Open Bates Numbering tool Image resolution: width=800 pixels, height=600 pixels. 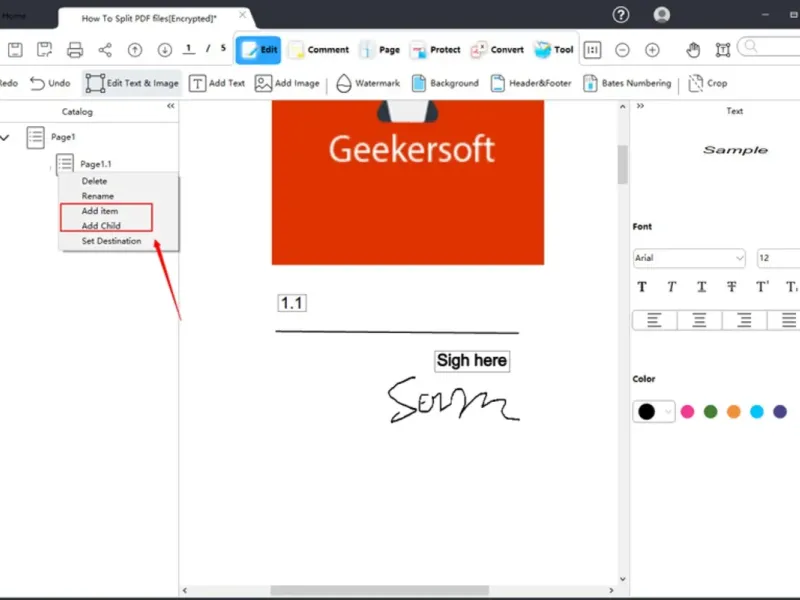(x=627, y=83)
